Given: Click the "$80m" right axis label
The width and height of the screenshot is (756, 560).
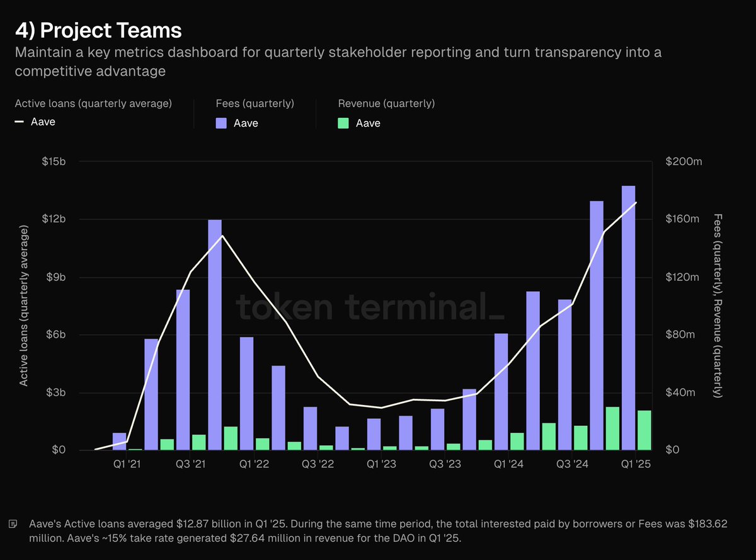Looking at the screenshot, I should [x=680, y=334].
